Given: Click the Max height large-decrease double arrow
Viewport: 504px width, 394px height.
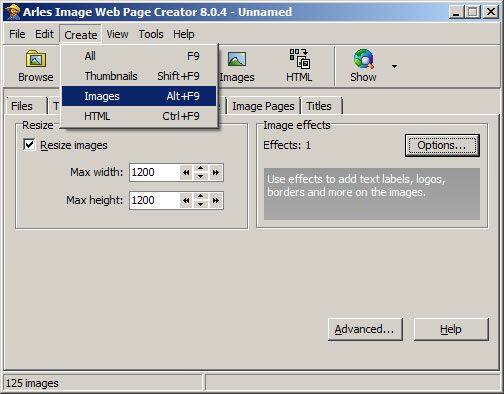Looking at the screenshot, I should pyautogui.click(x=186, y=200).
